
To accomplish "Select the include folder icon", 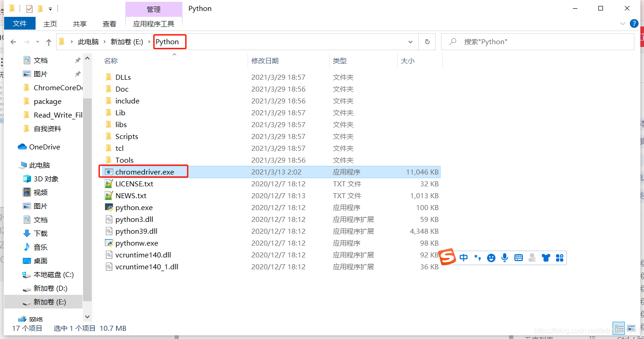I will (109, 101).
